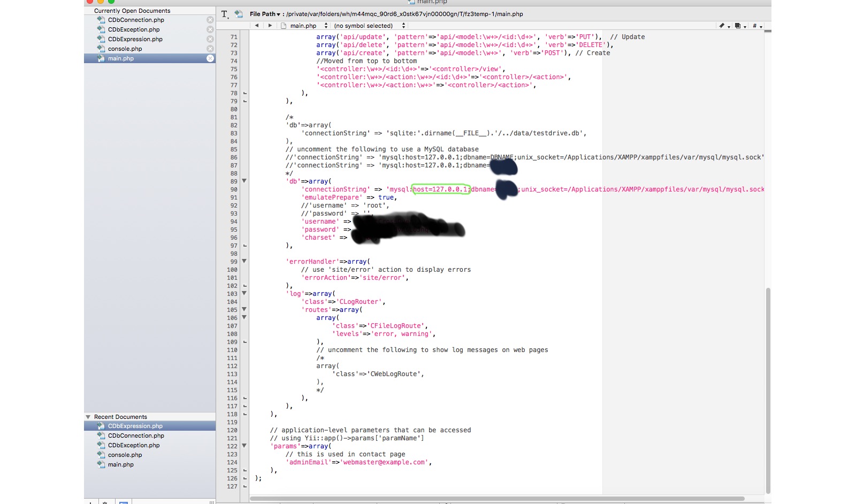This screenshot has height=504, width=856.
Task: Click the page icon before main.php in navigation bar
Action: [284, 25]
